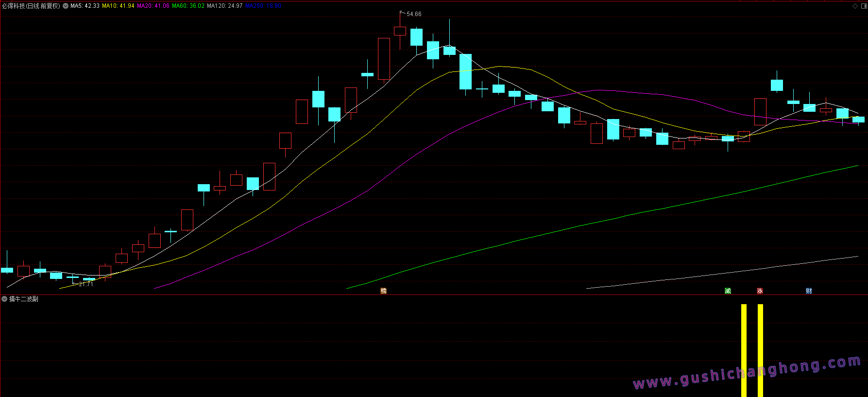Select the MA5 moving average label
Screen dimensions: 868x397
(85, 6)
